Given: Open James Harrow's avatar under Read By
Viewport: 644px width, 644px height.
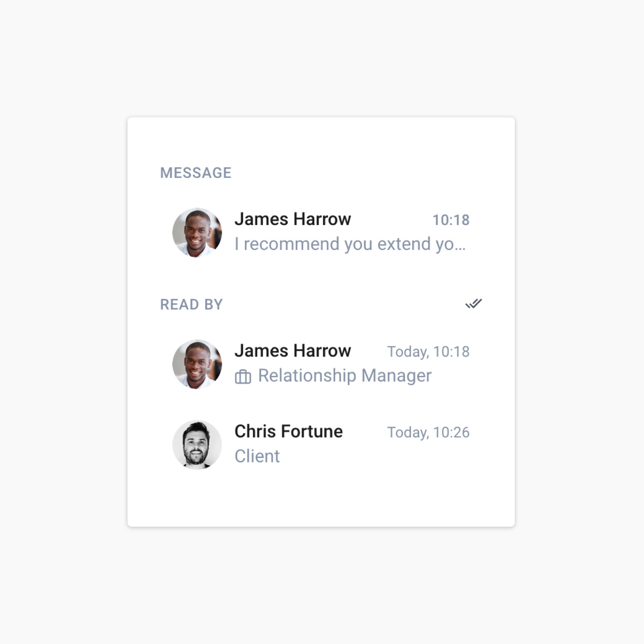Looking at the screenshot, I should 197,364.
